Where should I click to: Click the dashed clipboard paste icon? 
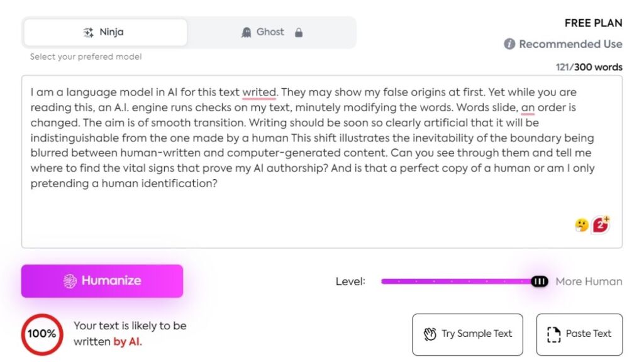[553, 334]
